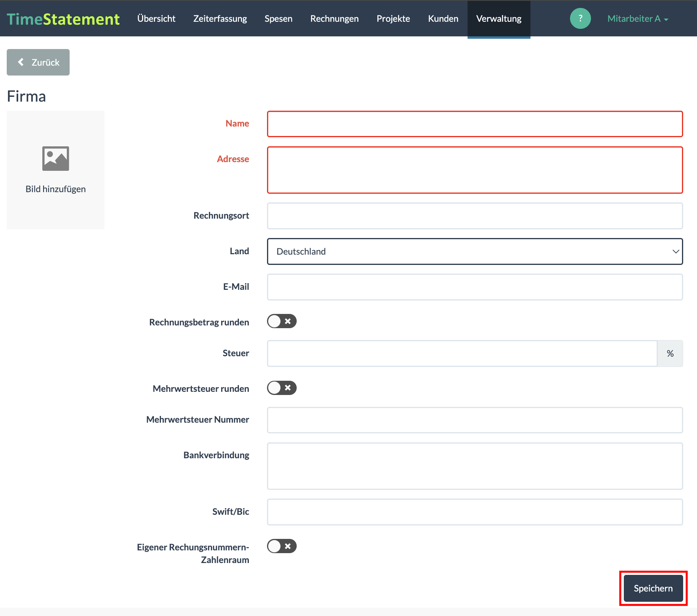
Task: Enable Mehrwertsteuer runden switch
Action: tap(282, 388)
